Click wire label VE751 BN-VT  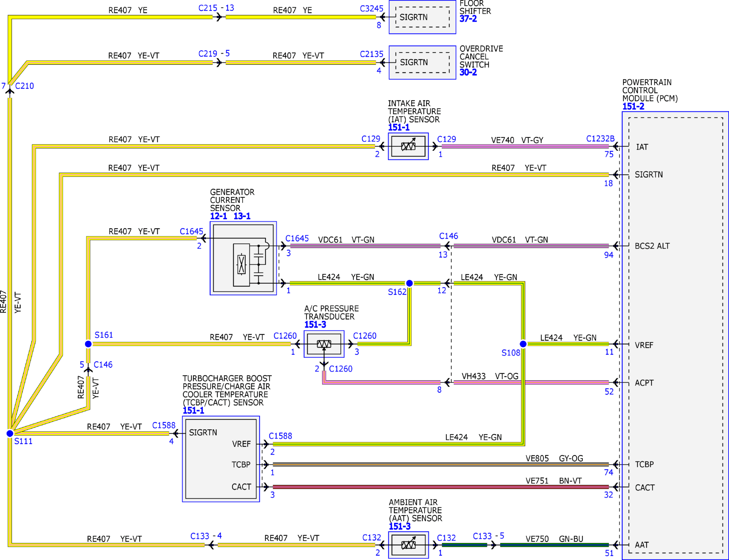click(553, 481)
